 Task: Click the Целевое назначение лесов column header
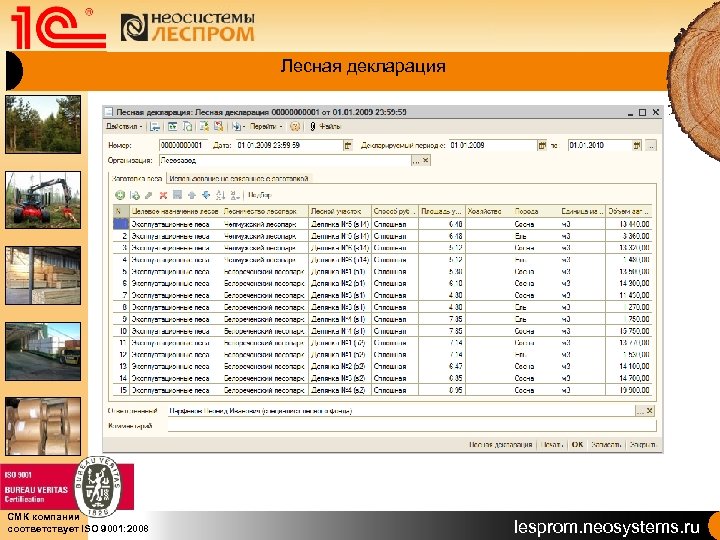(x=175, y=212)
